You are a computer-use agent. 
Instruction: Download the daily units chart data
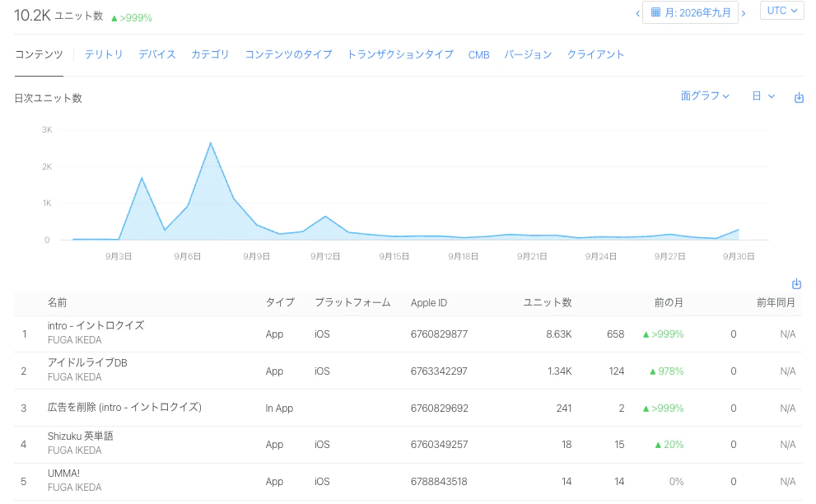[x=799, y=97]
